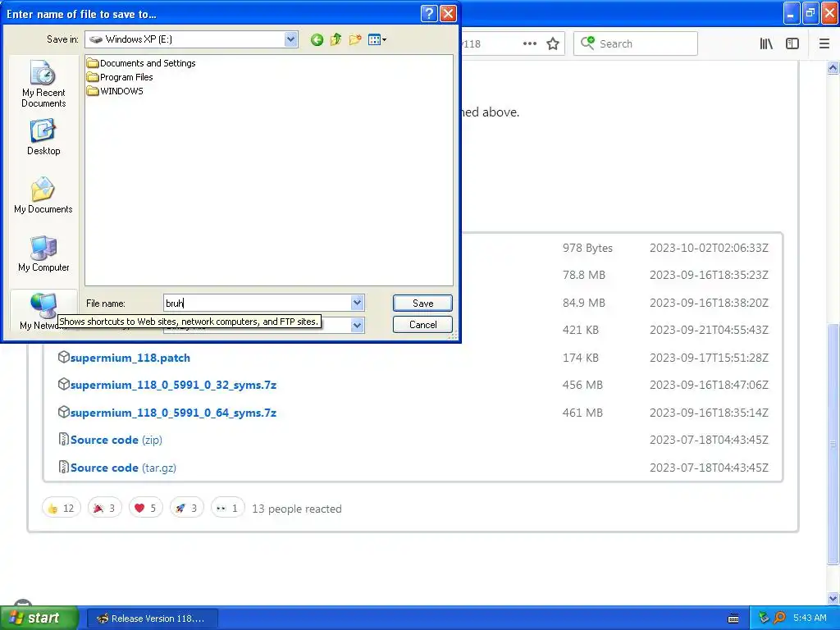
Task: Click the magnifier tray icon
Action: 779,619
